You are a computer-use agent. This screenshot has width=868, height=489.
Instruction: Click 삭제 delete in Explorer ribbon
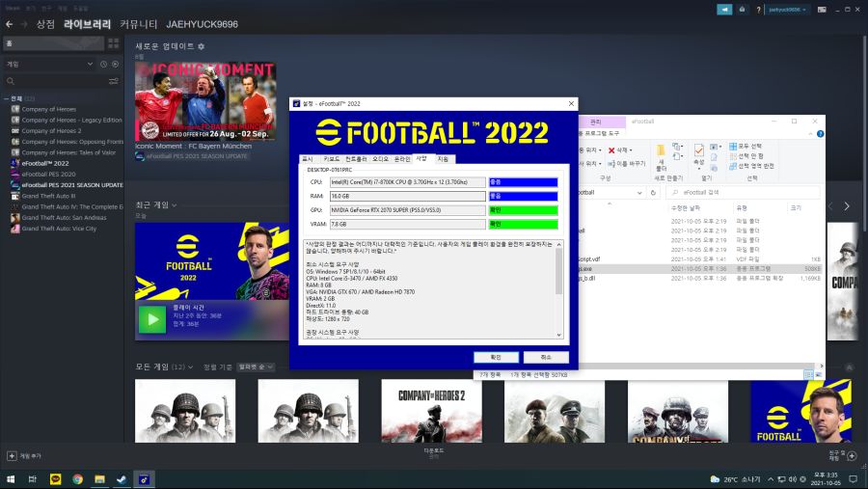coord(620,150)
